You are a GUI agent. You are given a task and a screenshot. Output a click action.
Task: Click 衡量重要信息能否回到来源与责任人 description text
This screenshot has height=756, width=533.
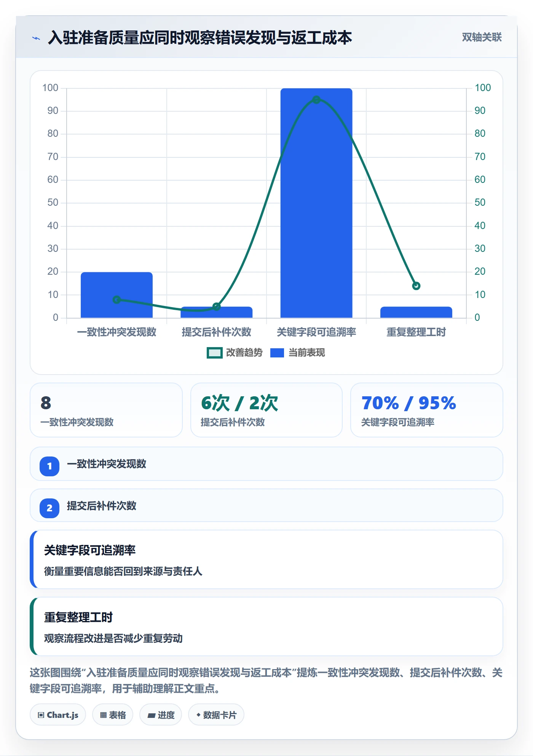point(123,571)
